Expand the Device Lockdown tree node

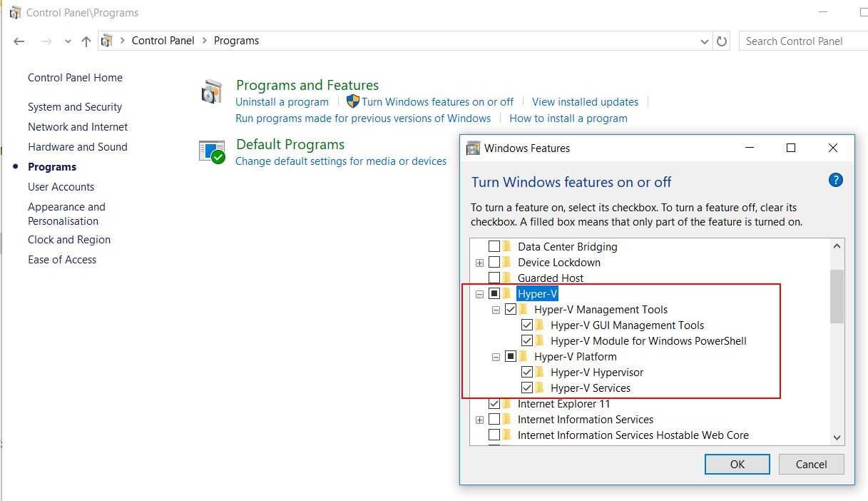[x=479, y=262]
